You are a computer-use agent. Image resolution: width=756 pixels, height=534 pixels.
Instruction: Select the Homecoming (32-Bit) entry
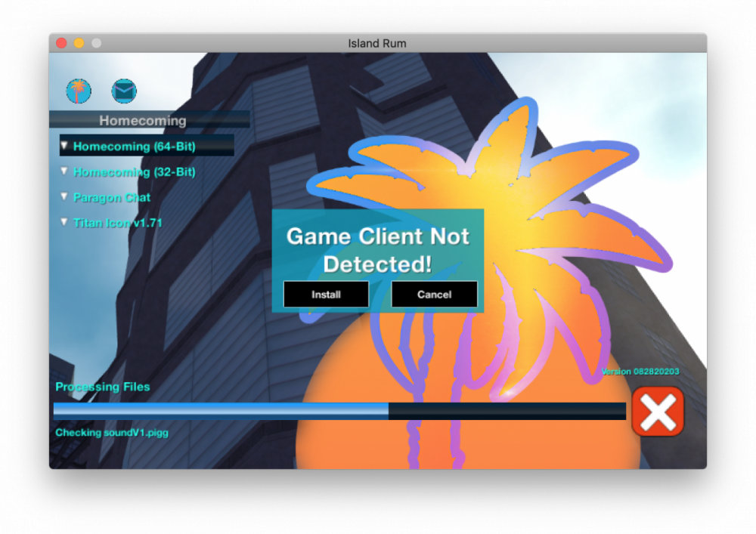[x=134, y=172]
